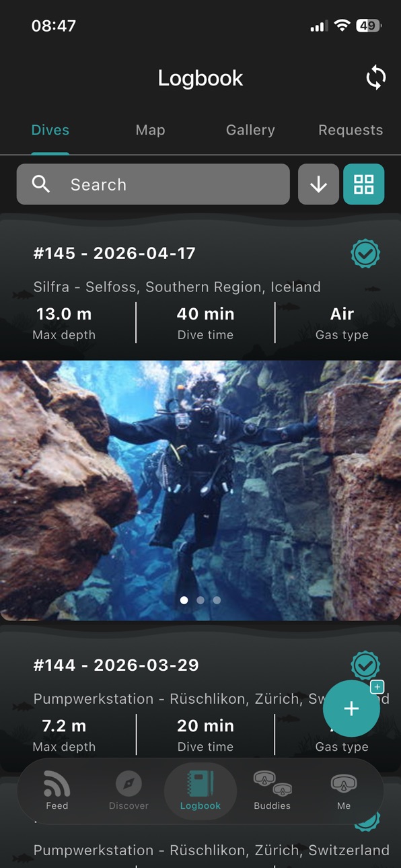Tap 7.2 m max depth value
This screenshot has width=401, height=868.
(64, 726)
